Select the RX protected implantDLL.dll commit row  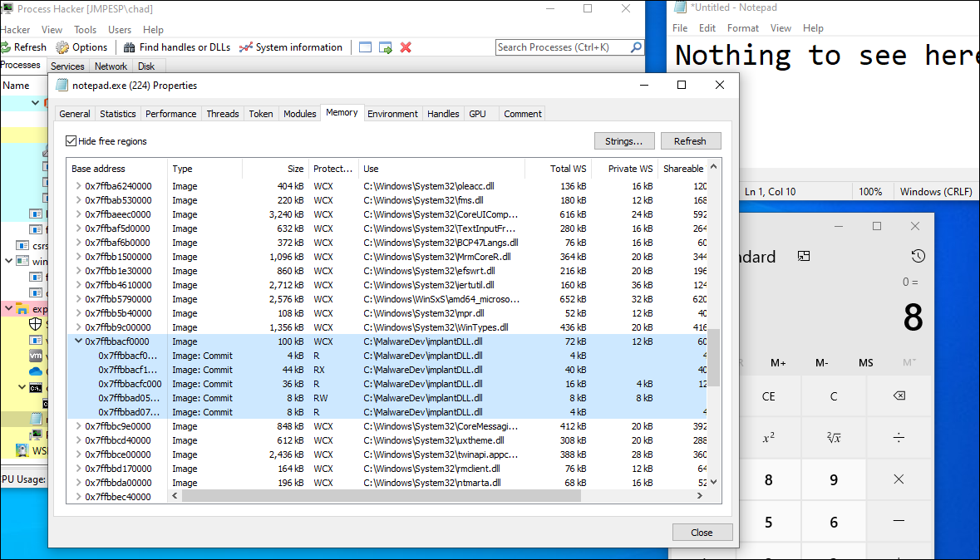[387, 370]
